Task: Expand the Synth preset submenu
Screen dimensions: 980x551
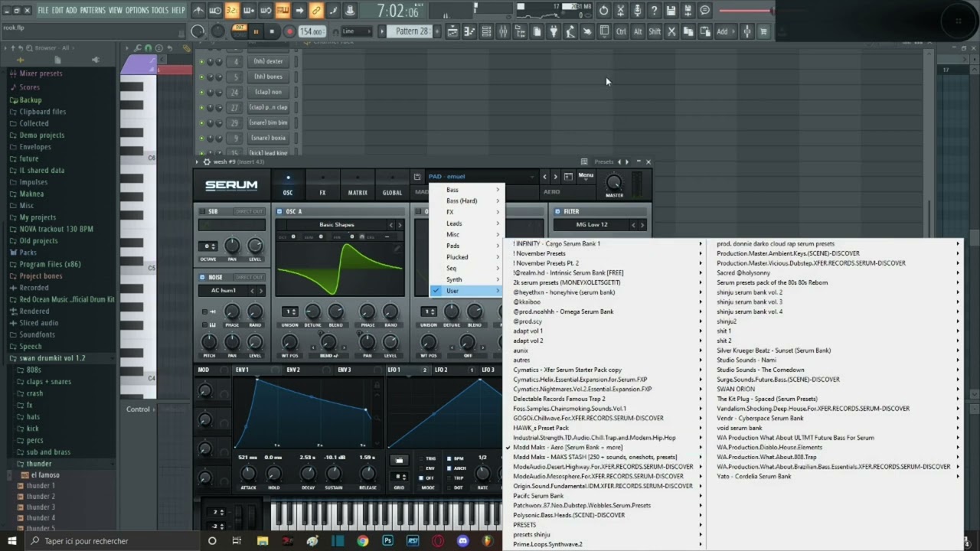Action: click(467, 279)
